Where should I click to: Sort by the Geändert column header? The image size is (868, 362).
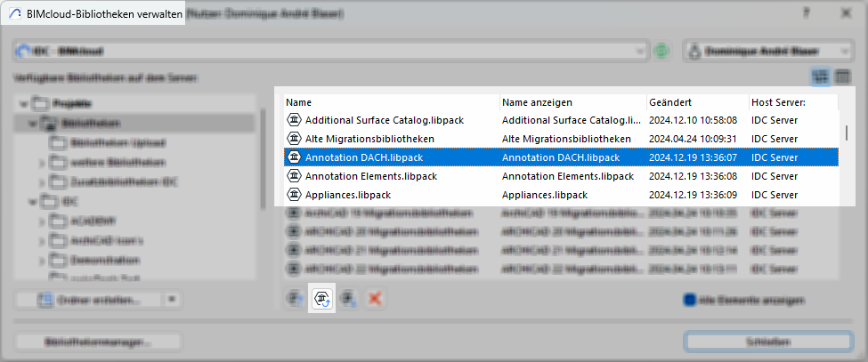pos(697,103)
